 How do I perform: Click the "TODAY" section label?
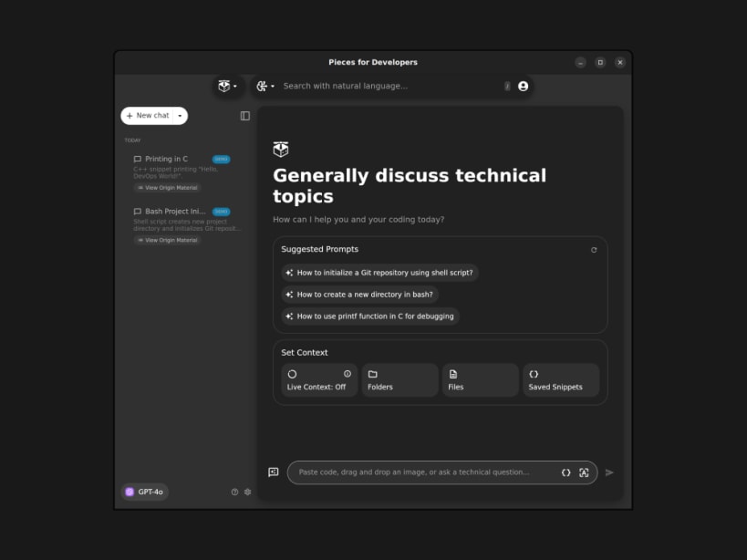click(132, 140)
